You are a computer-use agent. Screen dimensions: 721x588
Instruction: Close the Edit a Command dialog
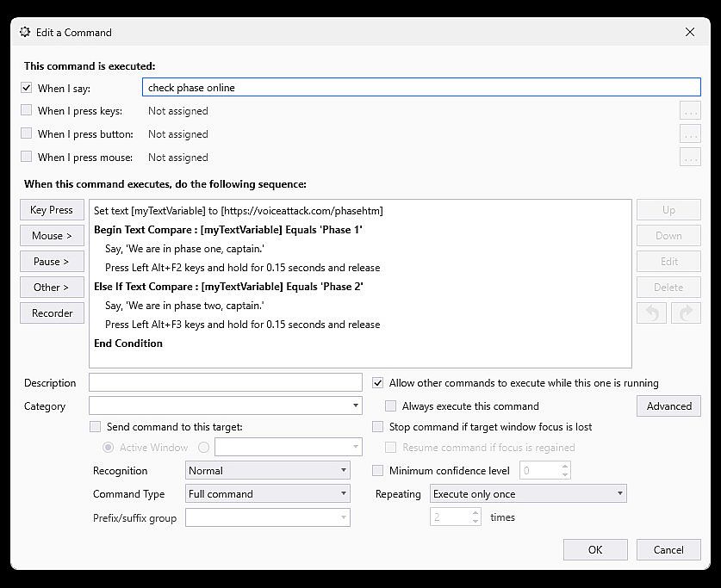[689, 32]
